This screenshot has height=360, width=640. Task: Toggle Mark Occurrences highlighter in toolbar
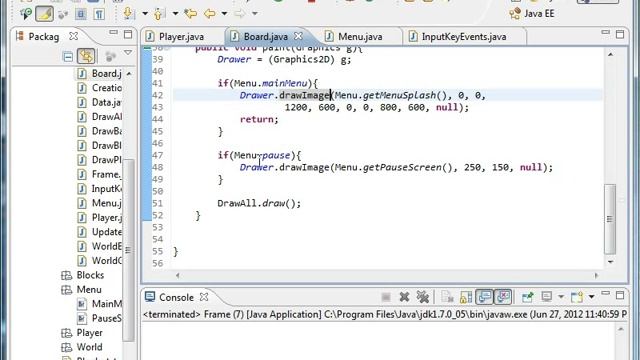[44, 14]
